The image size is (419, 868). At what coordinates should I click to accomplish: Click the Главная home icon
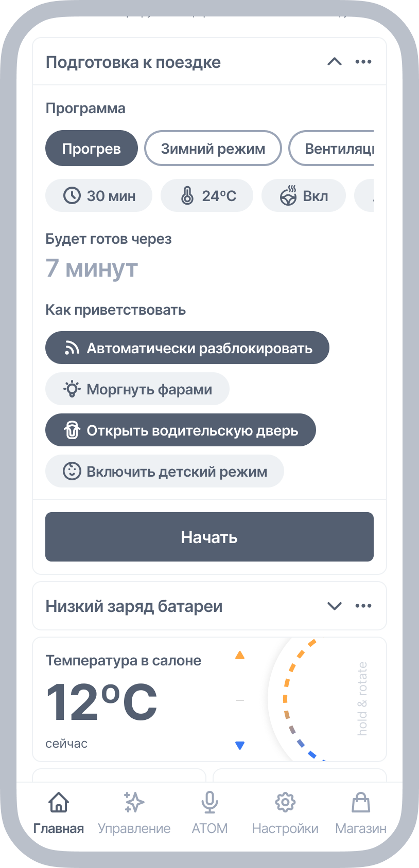(x=59, y=802)
